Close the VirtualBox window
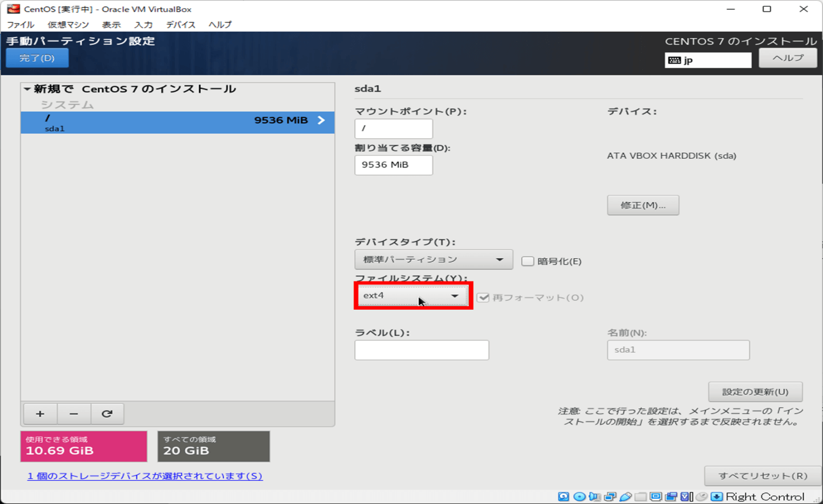Viewport: 823px width, 504px height. (x=803, y=9)
